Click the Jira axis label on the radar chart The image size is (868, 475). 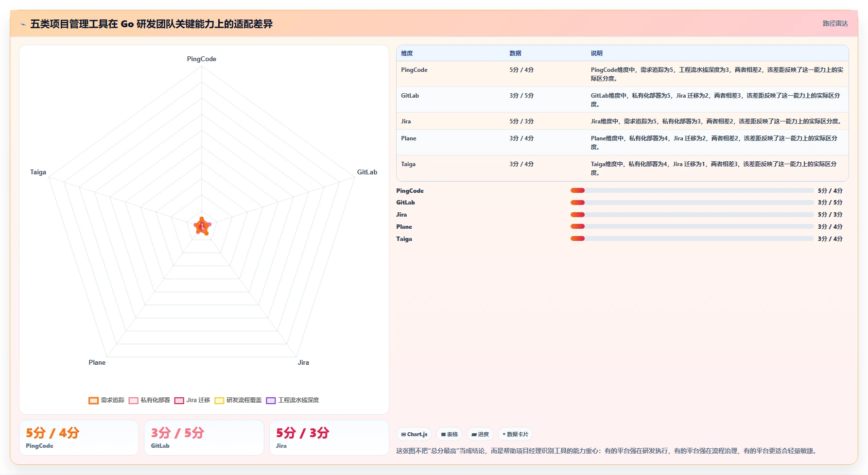point(303,362)
